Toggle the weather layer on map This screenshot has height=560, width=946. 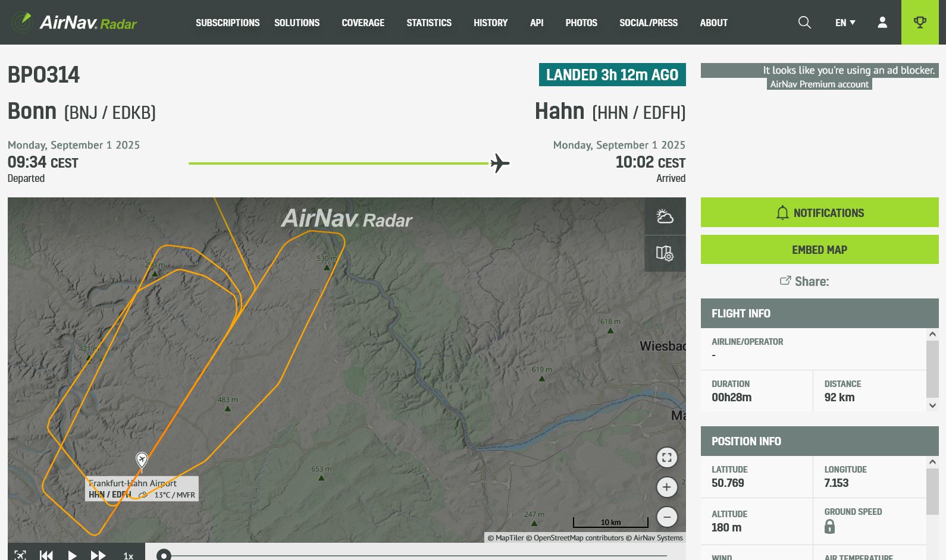(665, 216)
